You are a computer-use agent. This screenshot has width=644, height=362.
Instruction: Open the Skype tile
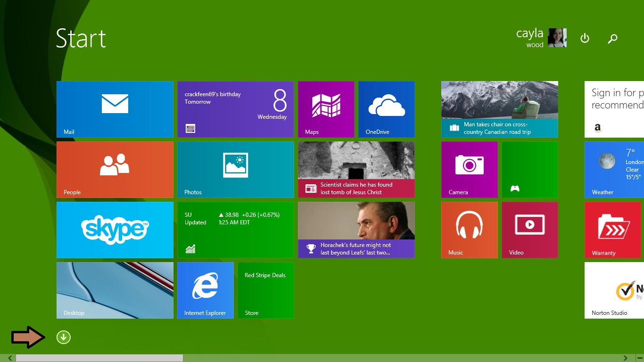(x=115, y=230)
